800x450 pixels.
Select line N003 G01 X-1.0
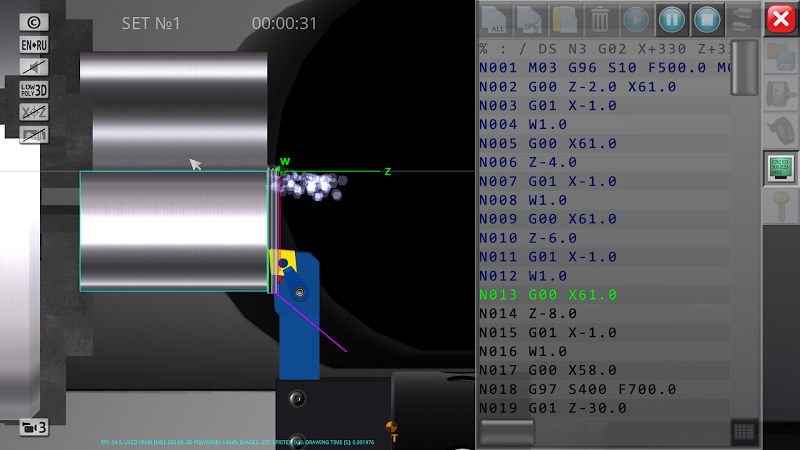pos(605,106)
